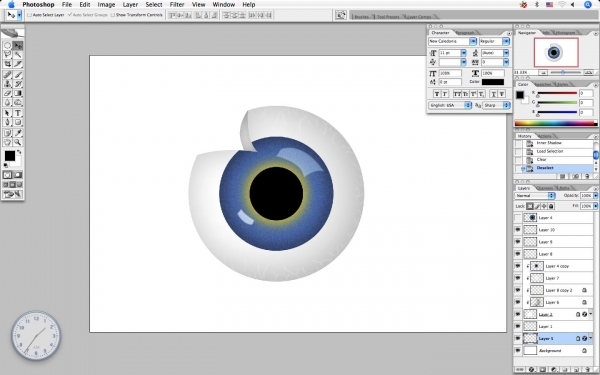Swap foreground and background colors

tap(19, 152)
